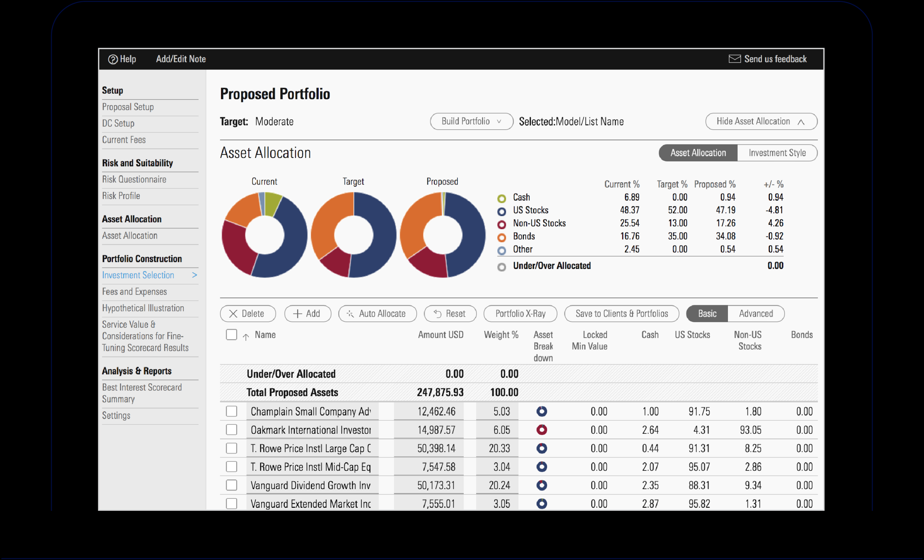
Task: Click the US Stocks legend circle
Action: click(501, 212)
